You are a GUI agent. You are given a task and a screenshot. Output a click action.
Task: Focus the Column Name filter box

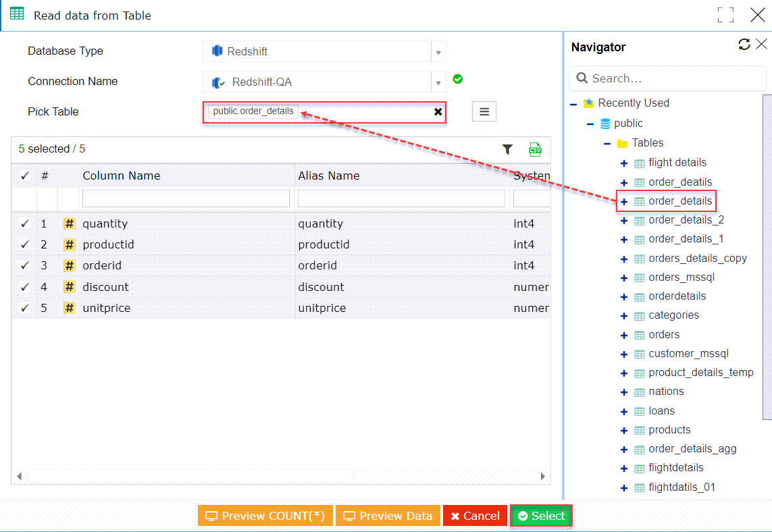186,198
